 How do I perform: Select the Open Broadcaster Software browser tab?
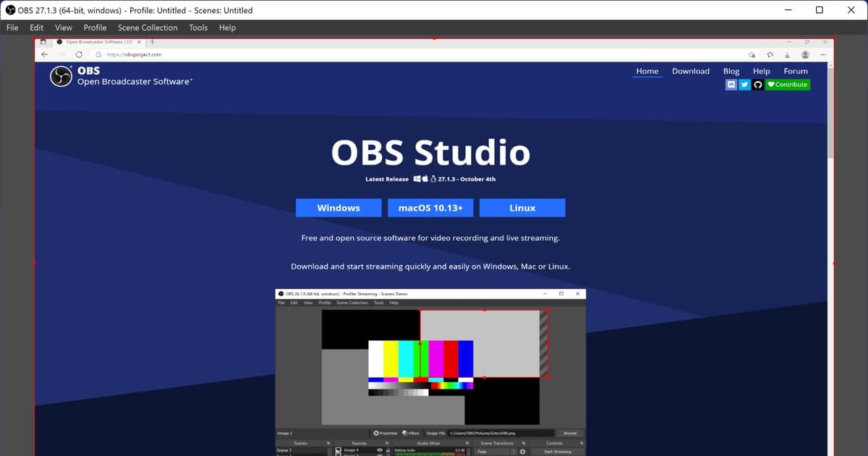[99, 42]
